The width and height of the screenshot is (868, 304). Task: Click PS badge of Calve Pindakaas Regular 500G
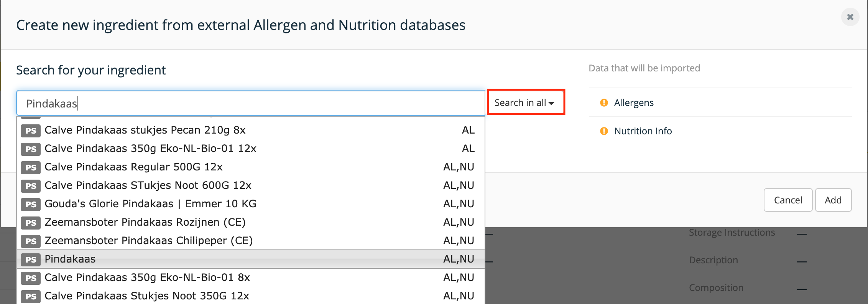tap(31, 167)
